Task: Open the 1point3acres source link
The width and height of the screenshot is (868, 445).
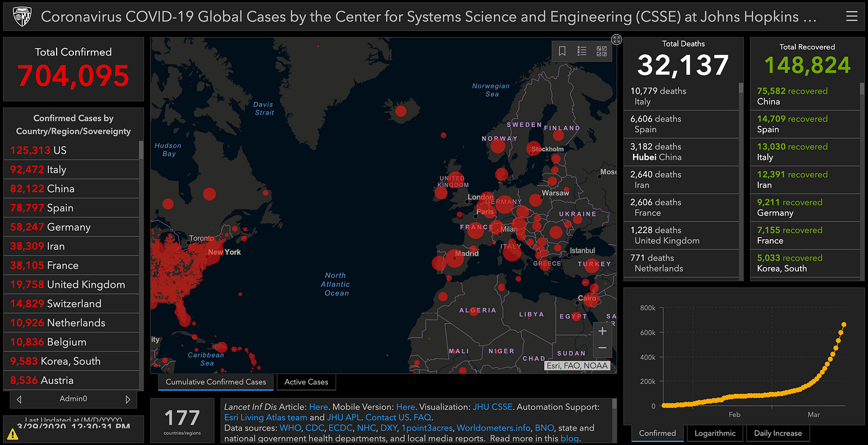Action: pos(427,428)
